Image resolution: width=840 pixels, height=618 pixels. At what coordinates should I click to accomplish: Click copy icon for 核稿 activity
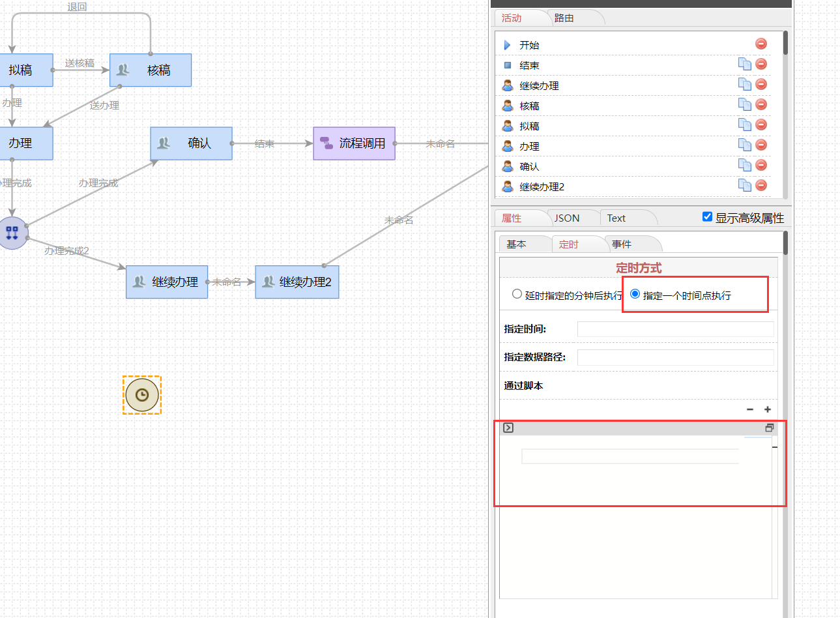click(x=744, y=104)
